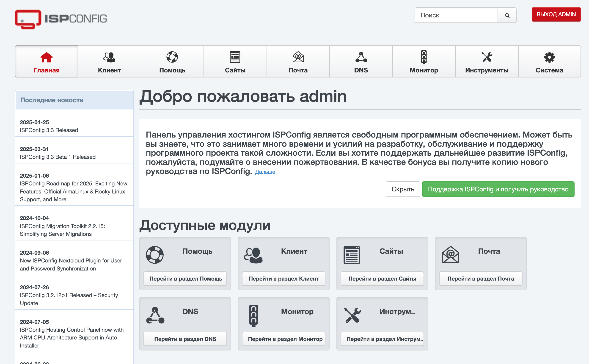Click the DNS network icon in navigation
The width and height of the screenshot is (589, 364).
361,57
